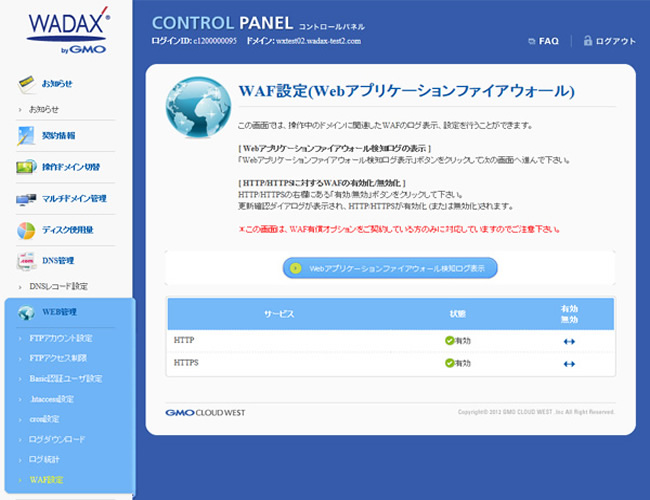Select the マルチドメイン管理 icon
650x500 pixels.
28,199
